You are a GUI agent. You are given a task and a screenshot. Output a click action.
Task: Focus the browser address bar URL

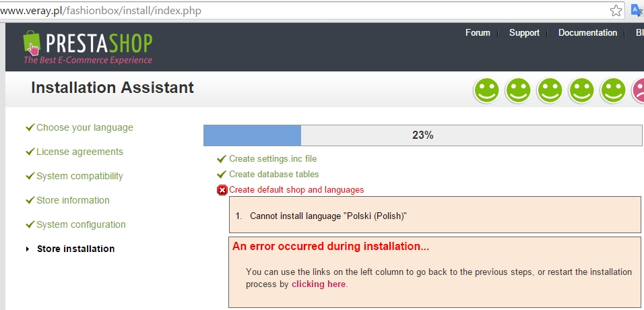tap(100, 11)
